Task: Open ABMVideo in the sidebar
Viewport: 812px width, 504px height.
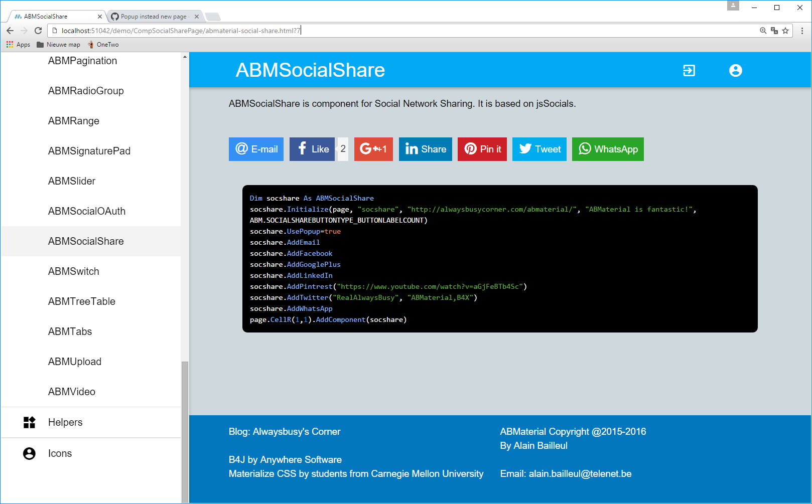Action: pos(91,392)
